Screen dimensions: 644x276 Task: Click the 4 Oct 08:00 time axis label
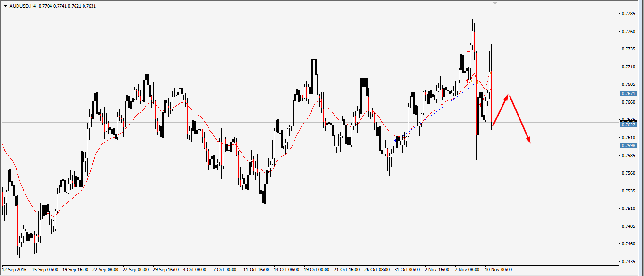point(195,270)
